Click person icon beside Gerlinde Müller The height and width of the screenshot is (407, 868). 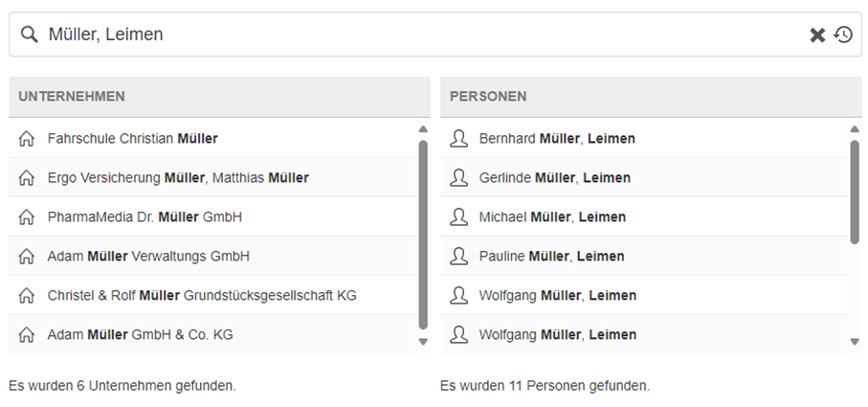459,178
